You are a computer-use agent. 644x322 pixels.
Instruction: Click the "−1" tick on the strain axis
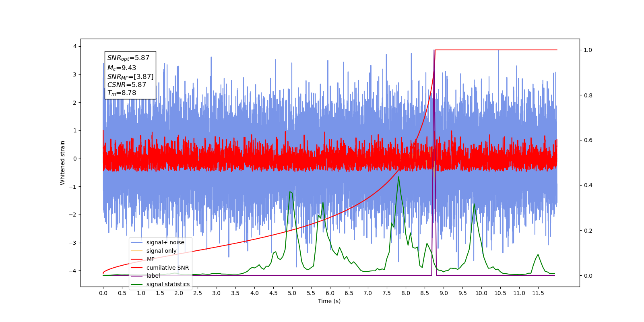click(72, 187)
